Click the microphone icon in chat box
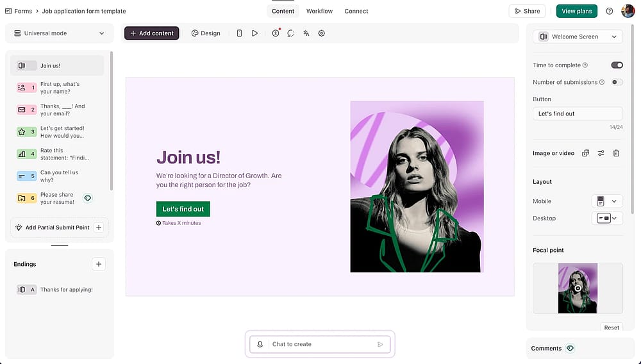This screenshot has height=364, width=641. click(x=260, y=344)
